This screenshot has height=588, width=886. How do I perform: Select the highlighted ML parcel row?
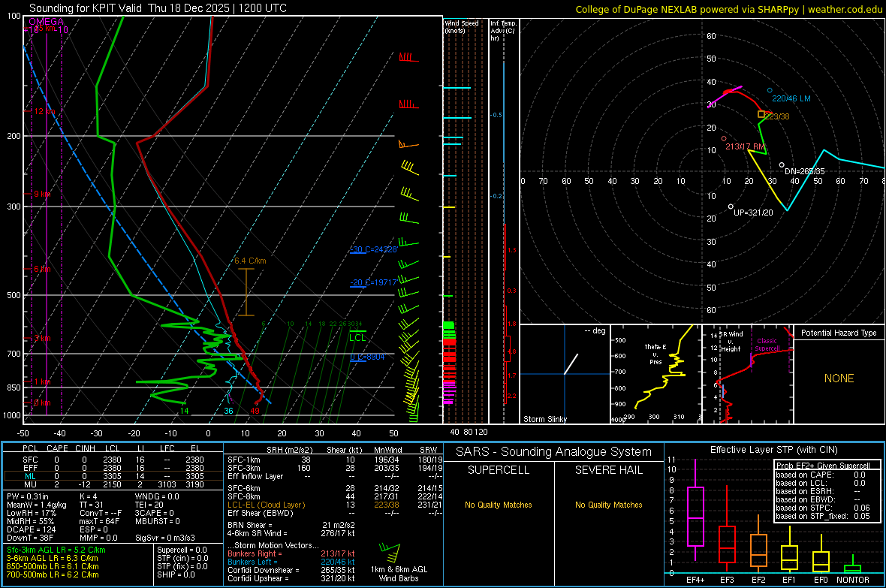click(x=113, y=476)
